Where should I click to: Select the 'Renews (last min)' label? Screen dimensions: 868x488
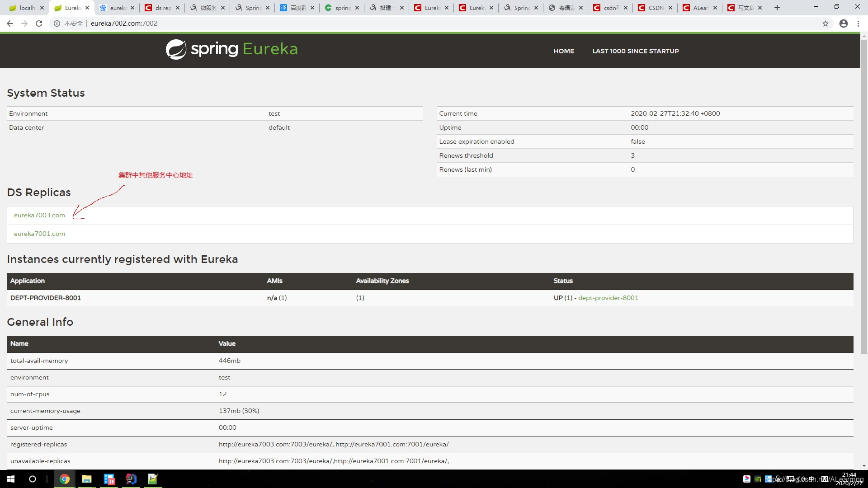(466, 170)
